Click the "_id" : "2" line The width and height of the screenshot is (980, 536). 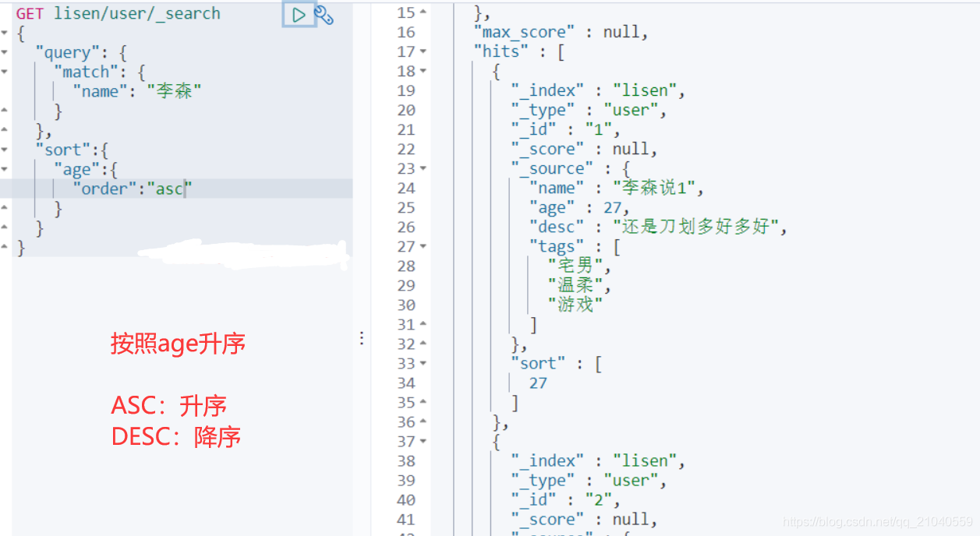tap(565, 499)
